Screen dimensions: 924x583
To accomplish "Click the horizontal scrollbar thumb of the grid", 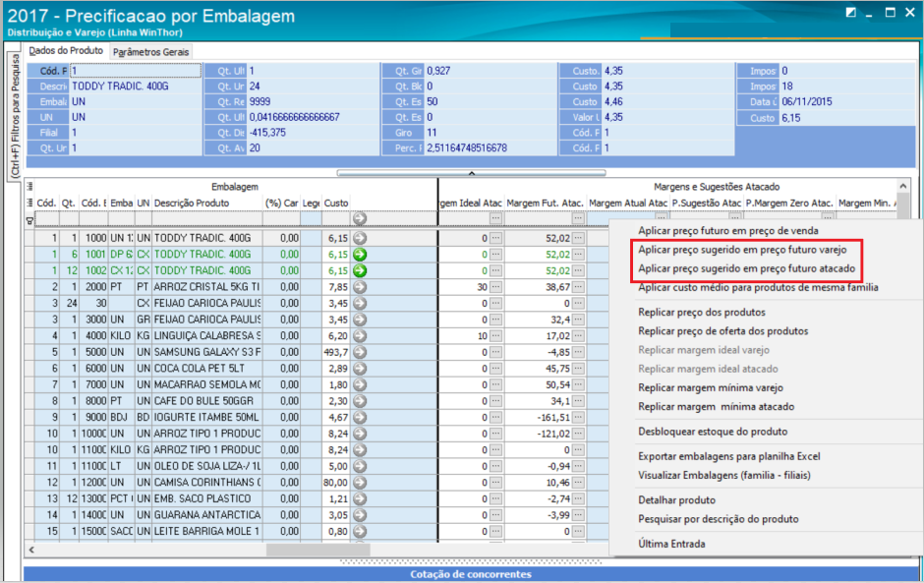I will pos(318,550).
